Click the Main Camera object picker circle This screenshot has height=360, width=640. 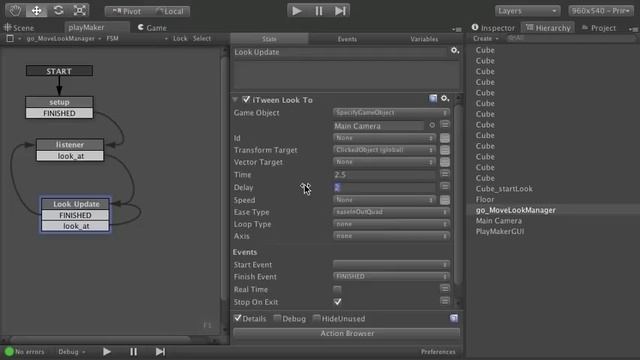[x=432, y=125]
